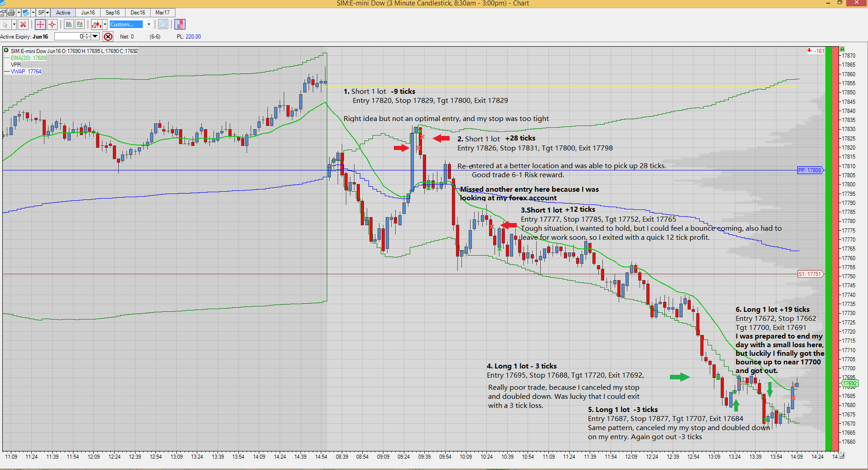
Task: Select the Mar17 contract tab
Action: pos(163,13)
